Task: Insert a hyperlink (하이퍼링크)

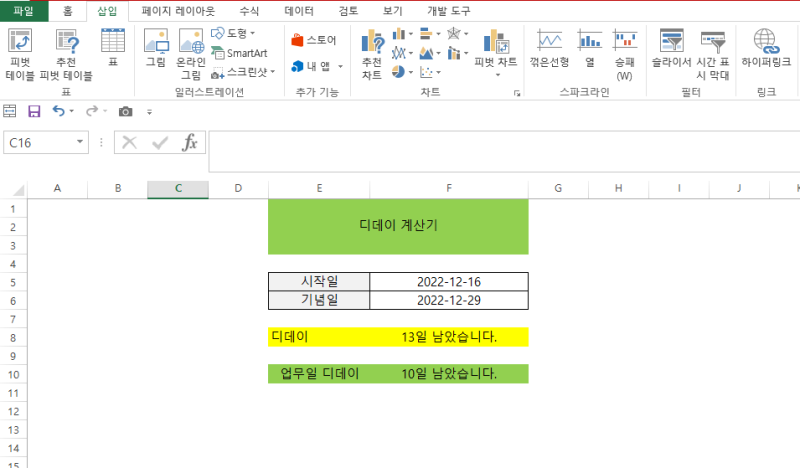Action: [x=766, y=48]
